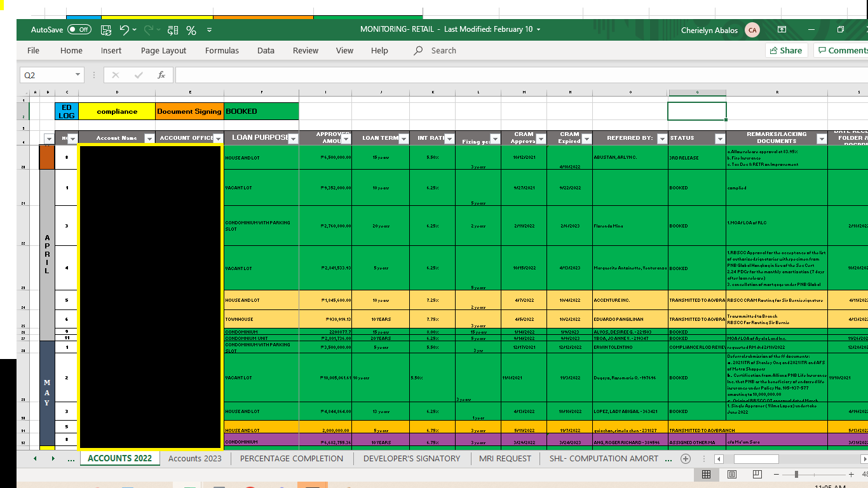Click the zoom slider handle

[796, 474]
